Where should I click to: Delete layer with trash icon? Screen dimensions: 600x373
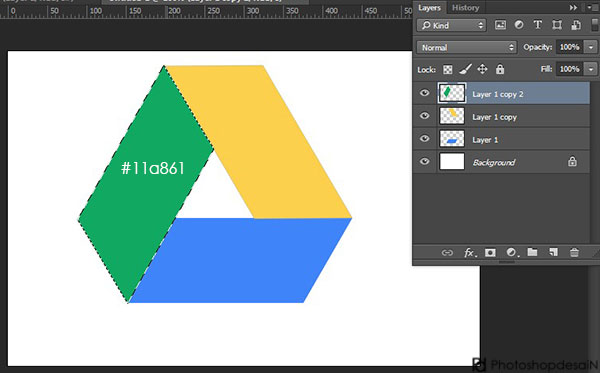pyautogui.click(x=574, y=252)
